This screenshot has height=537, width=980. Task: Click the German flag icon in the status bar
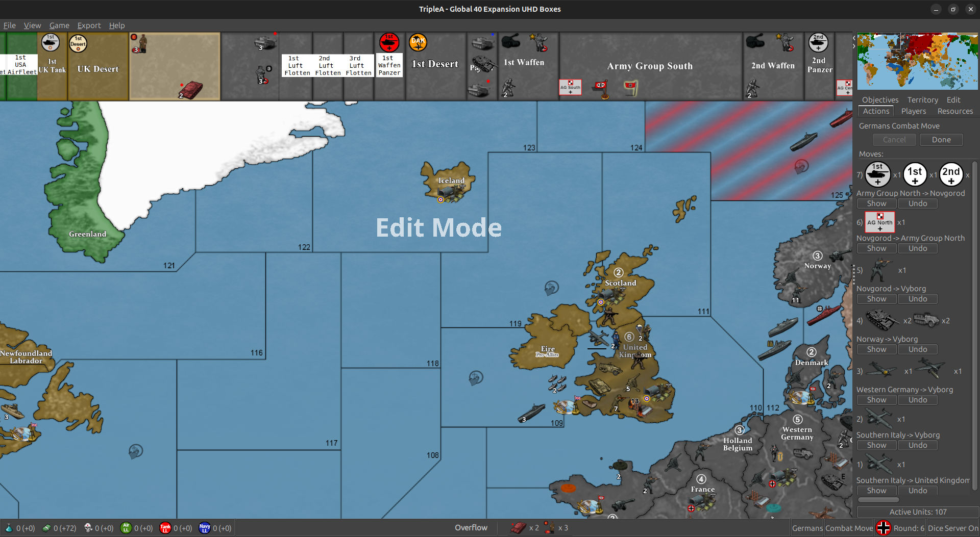(884, 528)
